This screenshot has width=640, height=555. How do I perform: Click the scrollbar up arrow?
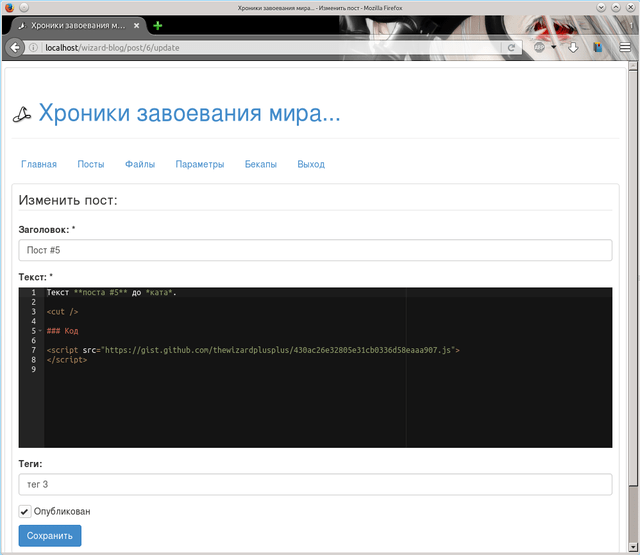633,65
